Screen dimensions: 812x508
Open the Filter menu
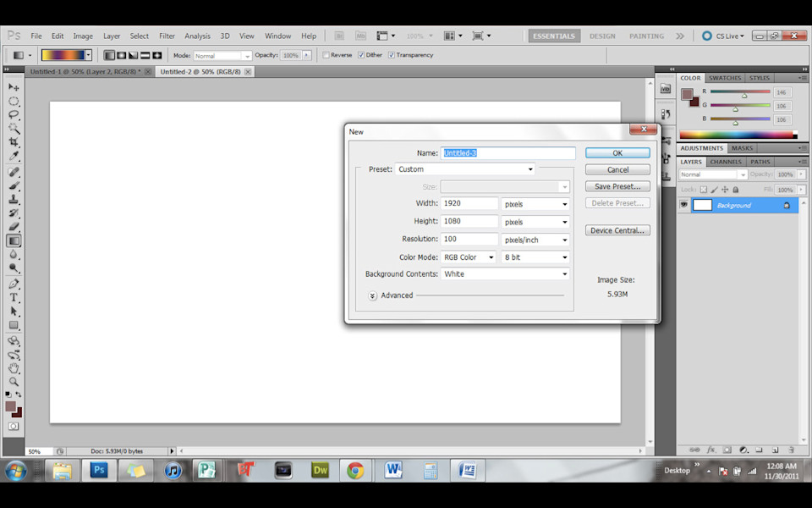[167, 36]
